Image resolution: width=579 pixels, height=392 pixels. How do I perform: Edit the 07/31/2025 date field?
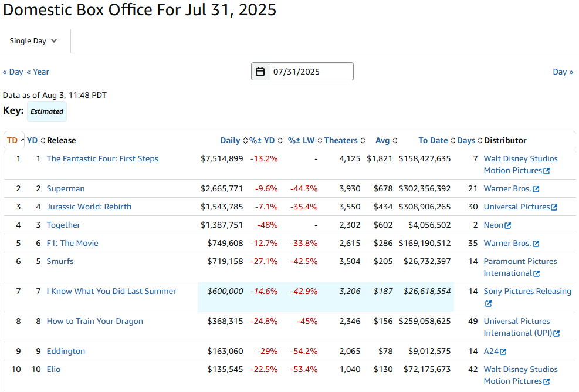tap(311, 72)
